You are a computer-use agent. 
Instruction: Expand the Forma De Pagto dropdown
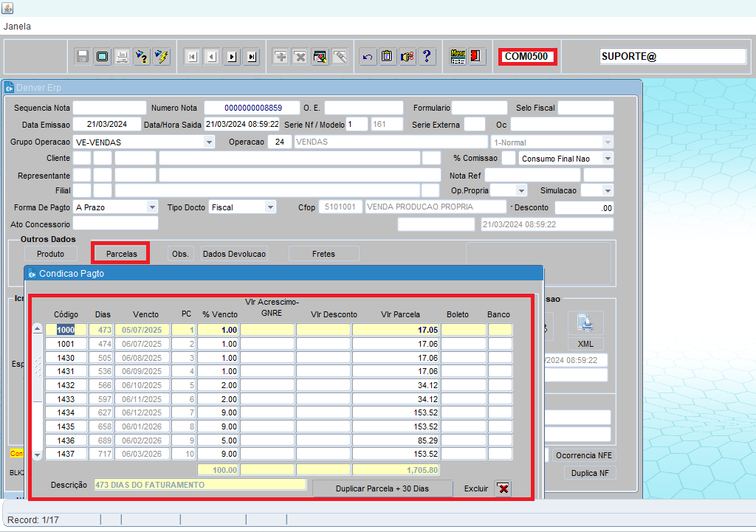[x=152, y=207]
